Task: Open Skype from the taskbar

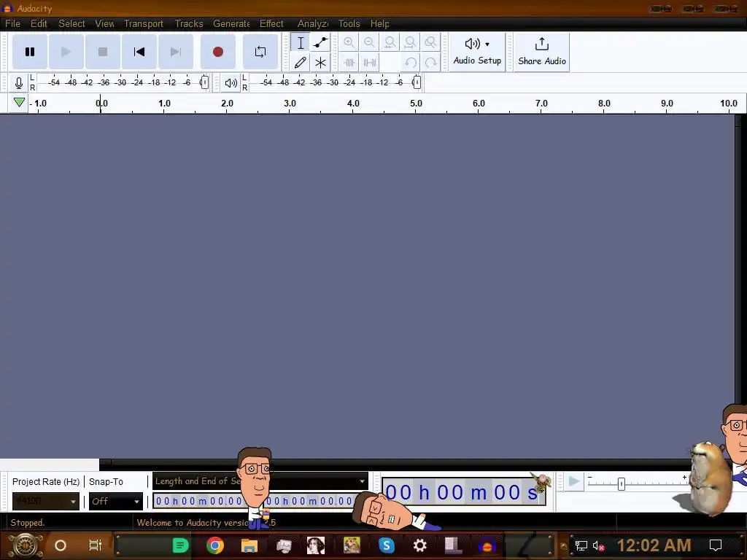Action: click(x=387, y=545)
